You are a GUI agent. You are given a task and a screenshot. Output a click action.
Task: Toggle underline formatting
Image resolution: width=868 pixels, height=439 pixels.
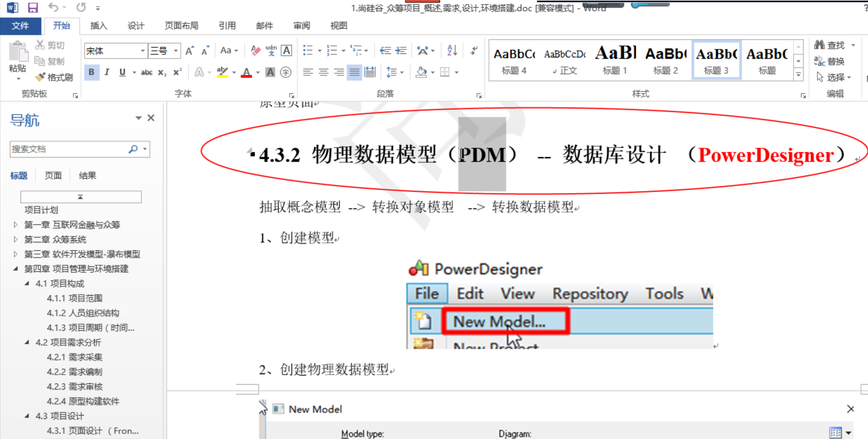tap(122, 72)
